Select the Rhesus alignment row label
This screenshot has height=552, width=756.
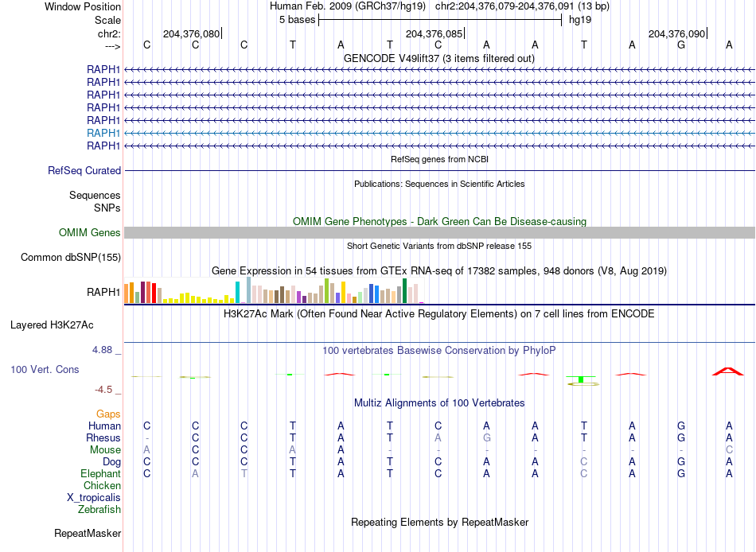click(103, 437)
